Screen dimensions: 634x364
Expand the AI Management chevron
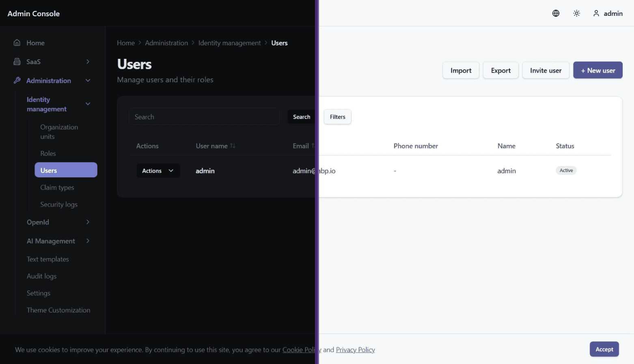pos(88,241)
